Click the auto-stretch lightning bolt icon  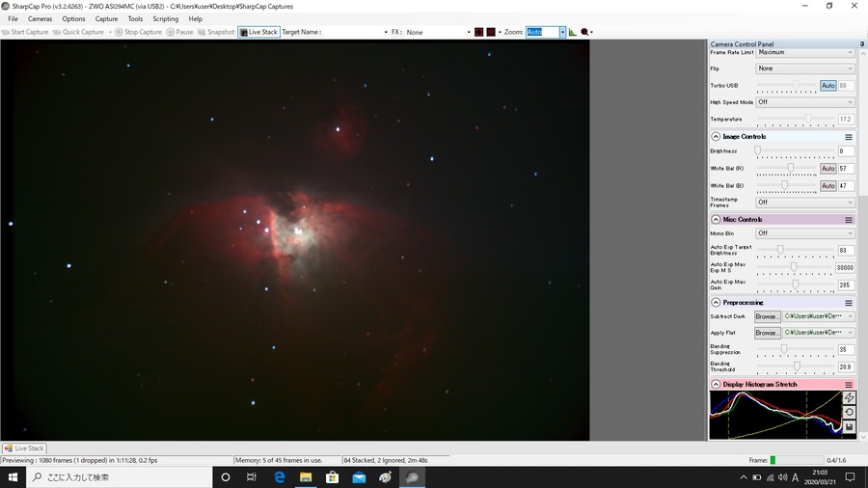849,397
